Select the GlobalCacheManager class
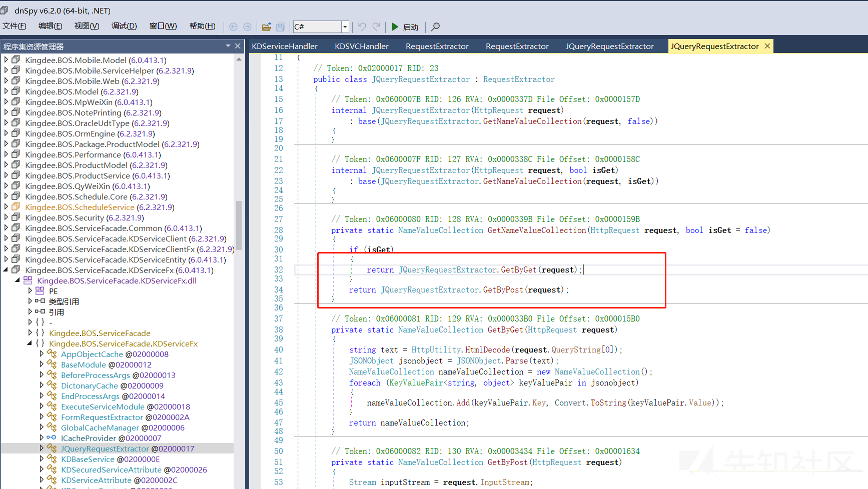Screen dimensions: 868x489 [123, 427]
